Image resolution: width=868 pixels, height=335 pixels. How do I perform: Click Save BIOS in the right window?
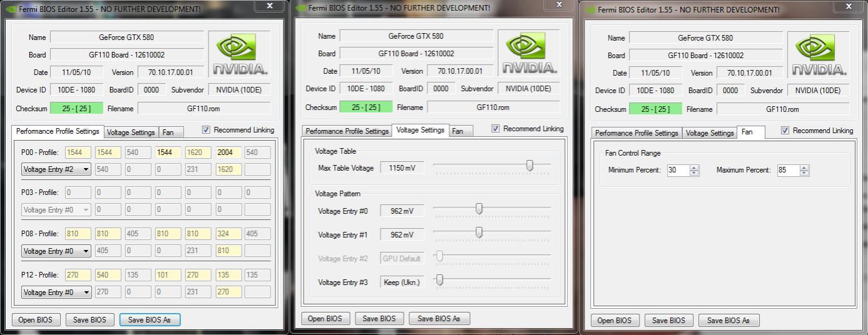[669, 320]
